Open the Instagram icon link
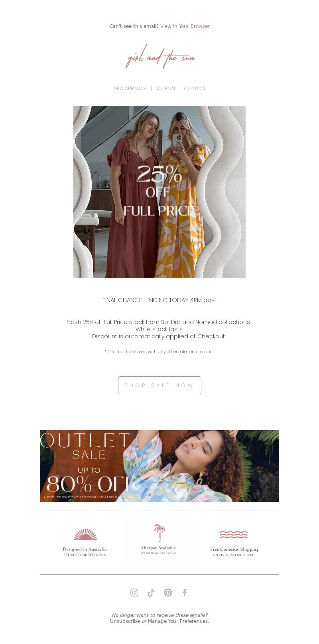This screenshot has height=644, width=319. coord(134,593)
